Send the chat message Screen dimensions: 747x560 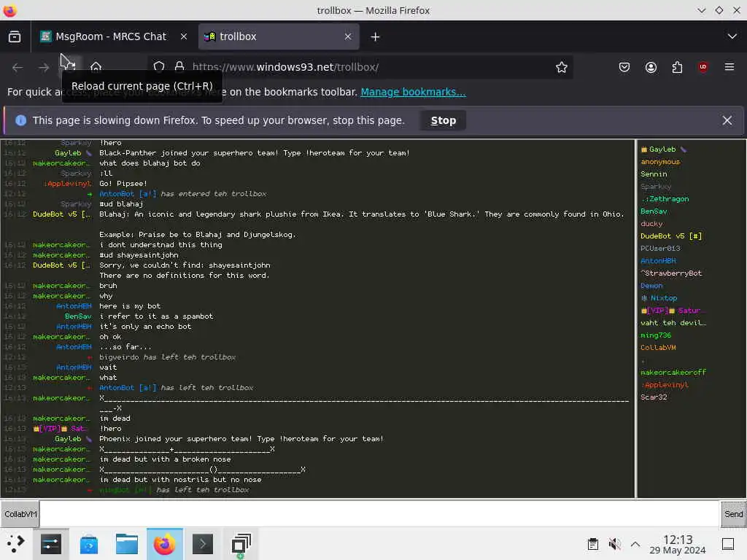click(x=733, y=514)
